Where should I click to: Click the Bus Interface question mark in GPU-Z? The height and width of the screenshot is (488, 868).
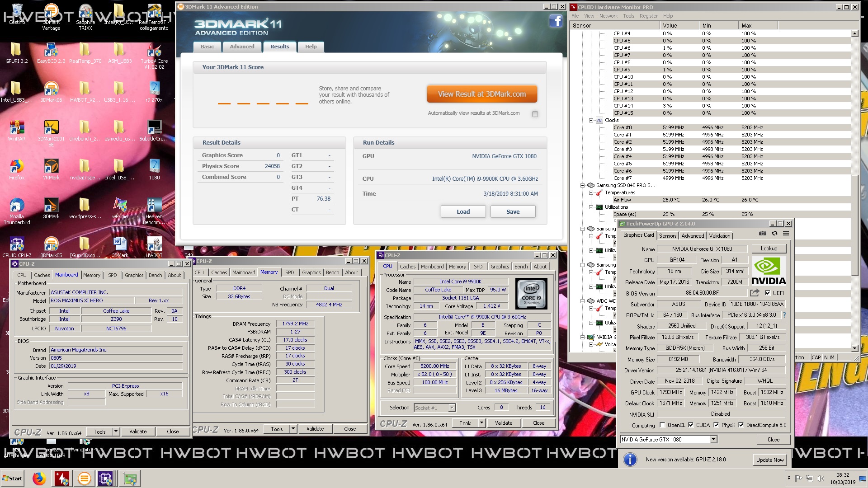pos(784,315)
